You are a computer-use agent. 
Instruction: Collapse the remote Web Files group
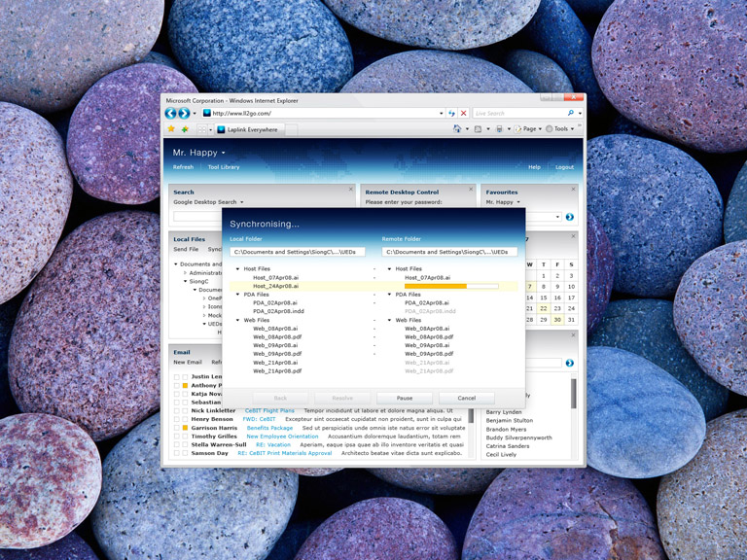coord(389,320)
